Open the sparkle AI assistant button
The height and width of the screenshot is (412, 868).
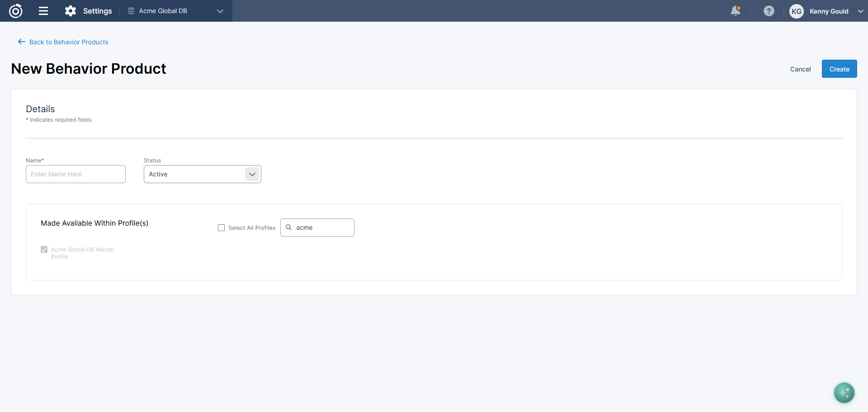844,393
